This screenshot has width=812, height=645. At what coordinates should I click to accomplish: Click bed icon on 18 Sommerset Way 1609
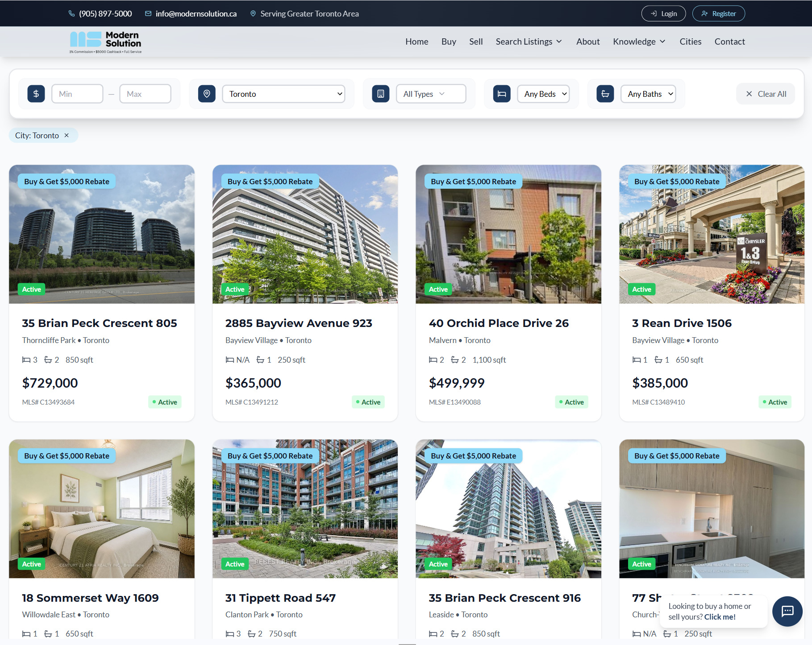tap(26, 634)
